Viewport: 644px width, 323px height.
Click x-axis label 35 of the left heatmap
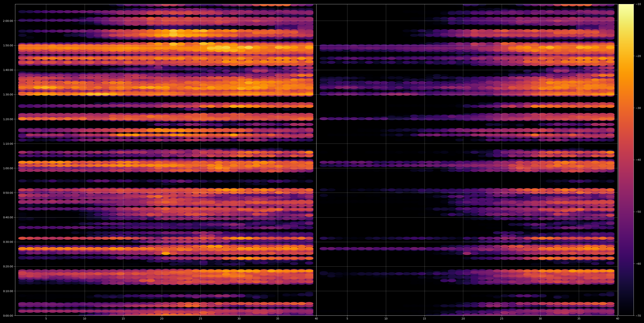pos(278,319)
